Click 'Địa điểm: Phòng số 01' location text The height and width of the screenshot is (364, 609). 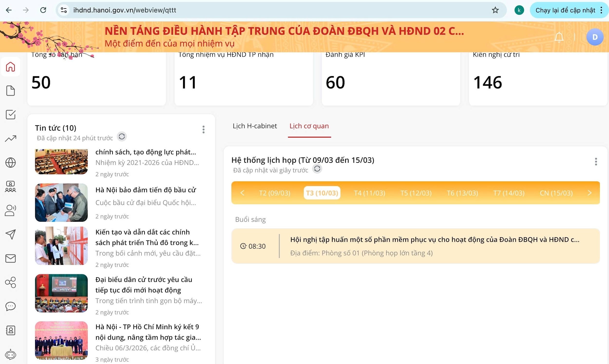point(361,253)
